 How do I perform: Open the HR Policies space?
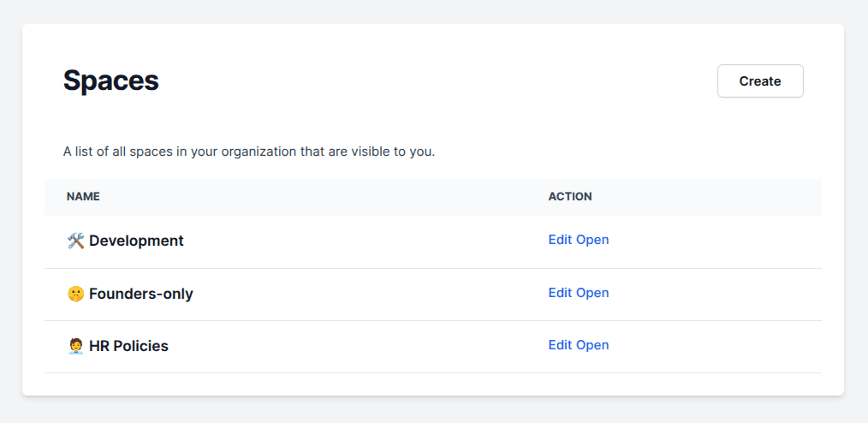pos(592,345)
